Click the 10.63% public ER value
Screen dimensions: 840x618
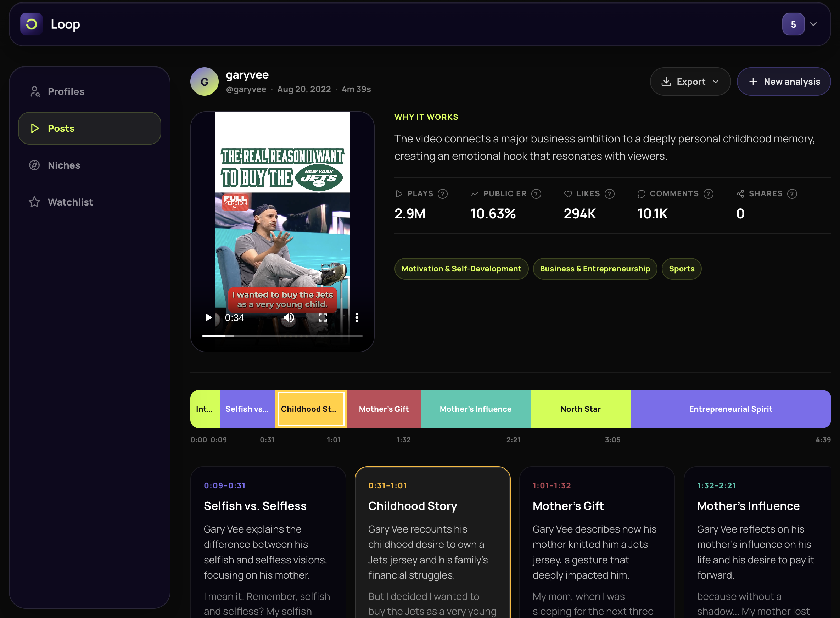click(x=493, y=214)
